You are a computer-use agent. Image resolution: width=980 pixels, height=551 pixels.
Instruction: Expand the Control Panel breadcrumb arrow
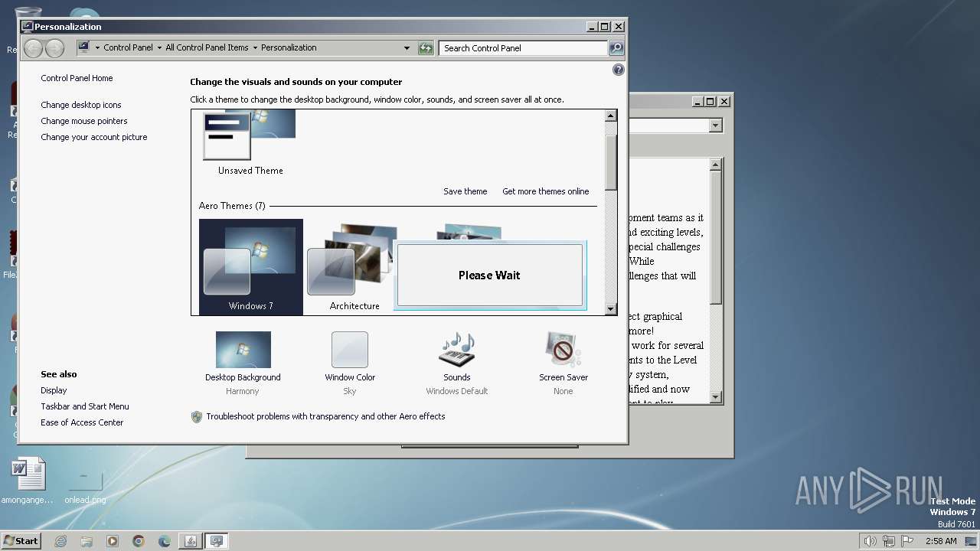[x=158, y=47]
